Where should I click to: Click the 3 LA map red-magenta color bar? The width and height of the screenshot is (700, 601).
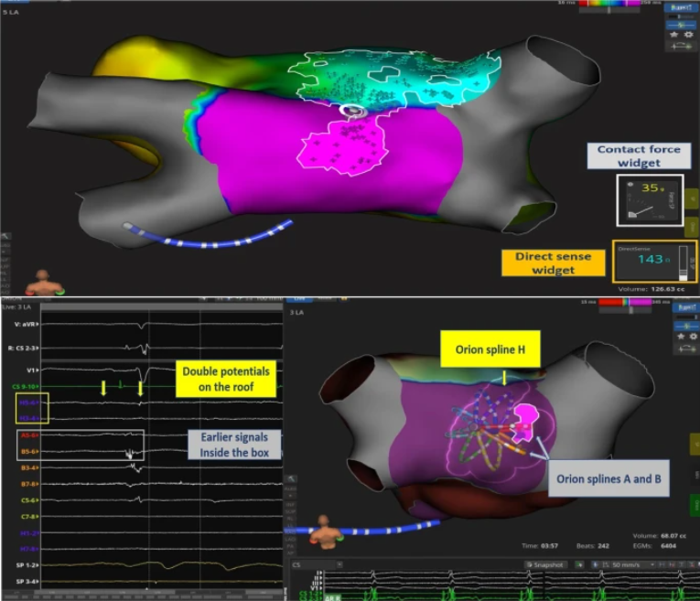point(625,302)
